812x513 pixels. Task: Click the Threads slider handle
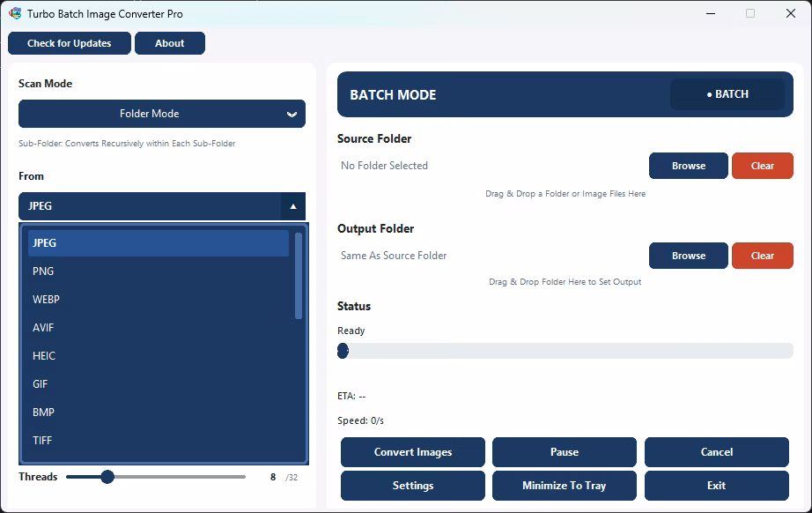[x=107, y=477]
